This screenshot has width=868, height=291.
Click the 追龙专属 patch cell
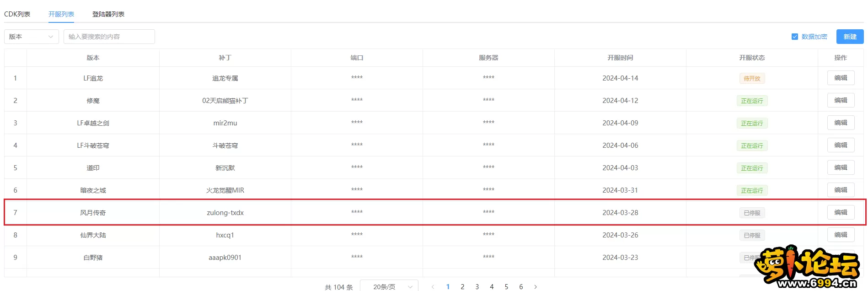point(225,78)
